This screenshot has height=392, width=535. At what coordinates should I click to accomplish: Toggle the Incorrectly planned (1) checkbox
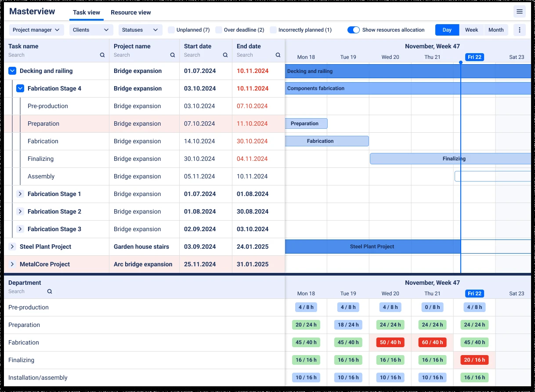[x=273, y=30]
